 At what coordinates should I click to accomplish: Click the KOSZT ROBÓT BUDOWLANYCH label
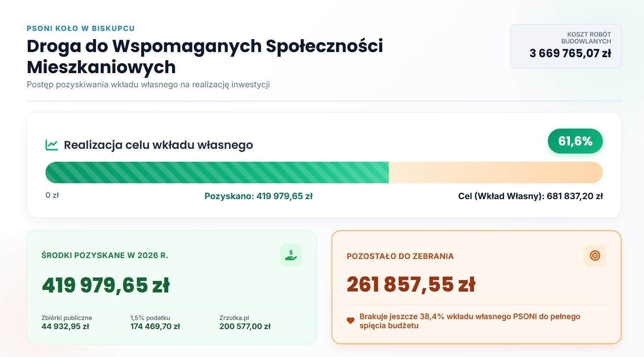[586, 37]
